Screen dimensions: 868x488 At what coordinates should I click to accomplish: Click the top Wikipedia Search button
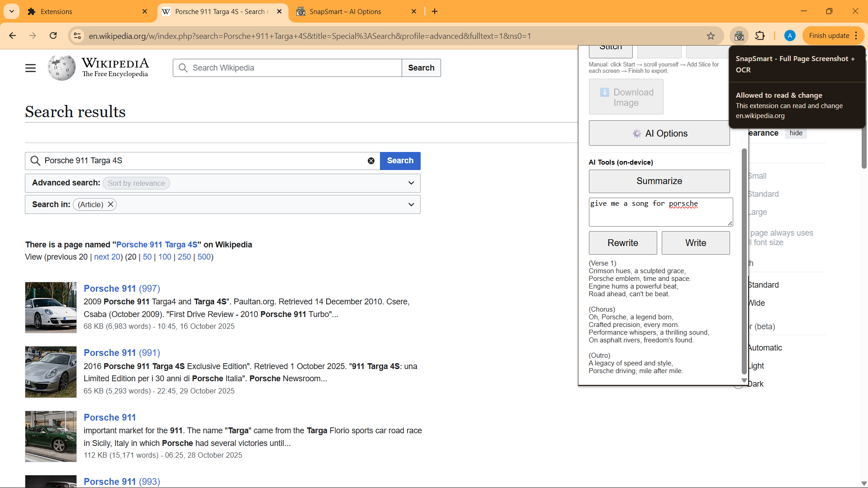(x=421, y=68)
